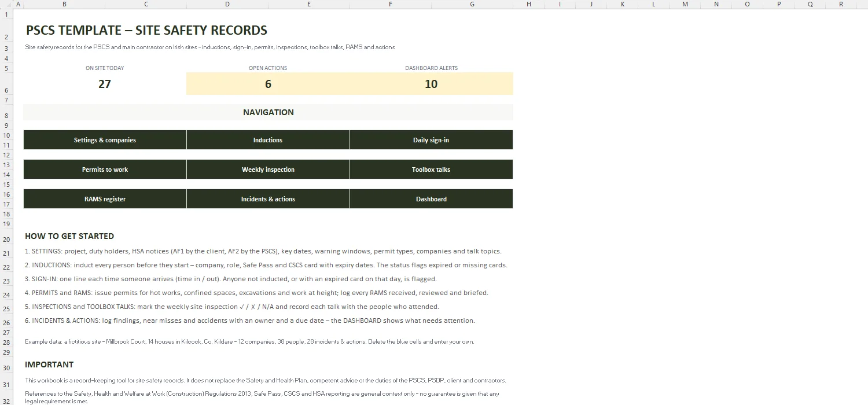The width and height of the screenshot is (868, 405).
Task: Select column C header
Action: pyautogui.click(x=146, y=4)
